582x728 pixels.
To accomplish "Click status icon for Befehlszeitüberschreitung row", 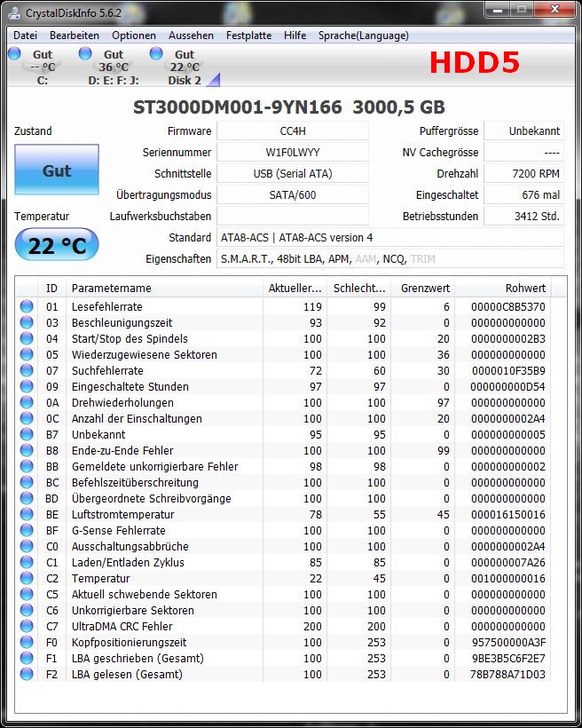I will [27, 482].
